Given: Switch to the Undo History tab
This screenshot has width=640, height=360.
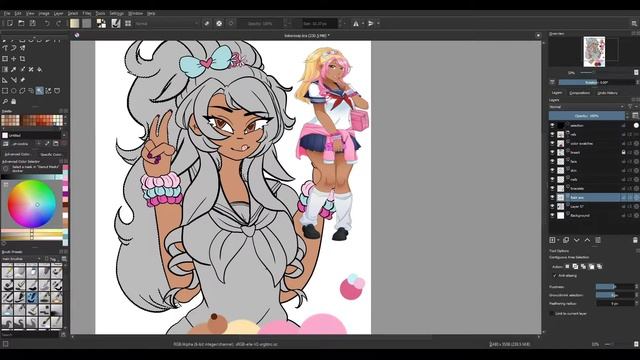Looking at the screenshot, I should [608, 93].
